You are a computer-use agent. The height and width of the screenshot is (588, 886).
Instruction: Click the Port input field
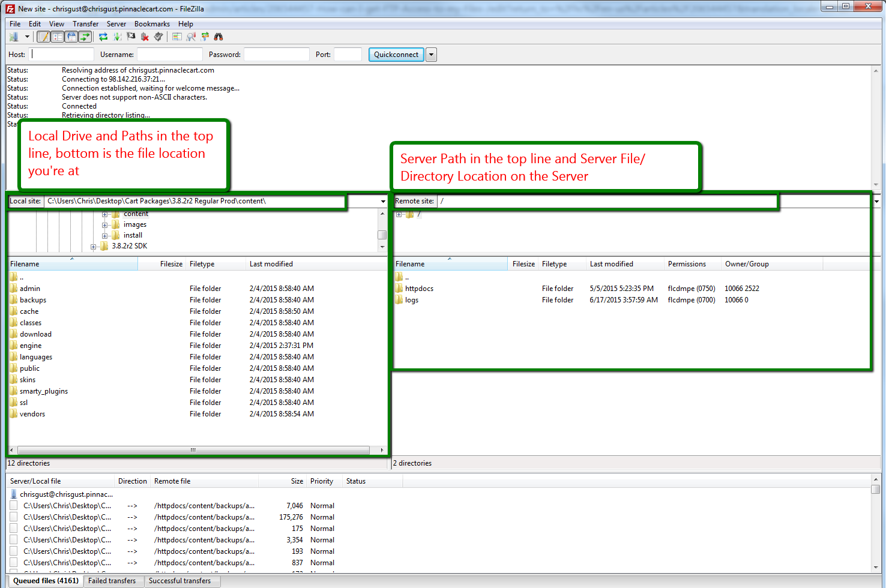tap(348, 55)
